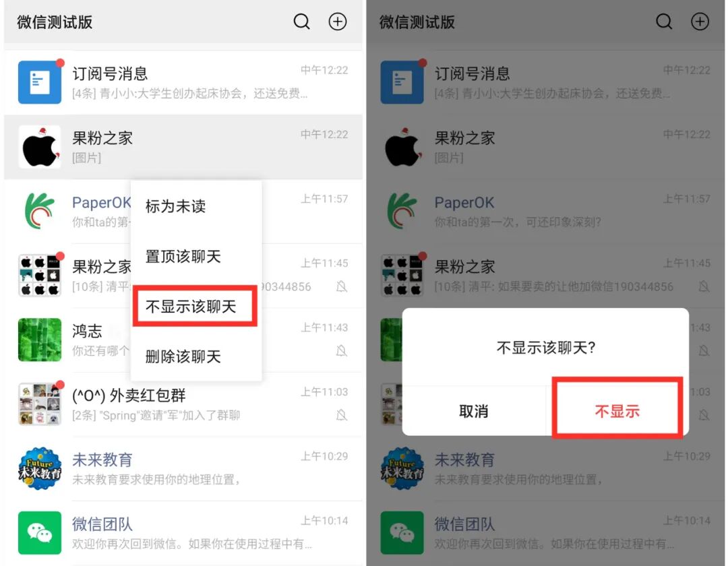
Task: Tap muted bell icon on 鸿志 chat row
Action: 342,350
